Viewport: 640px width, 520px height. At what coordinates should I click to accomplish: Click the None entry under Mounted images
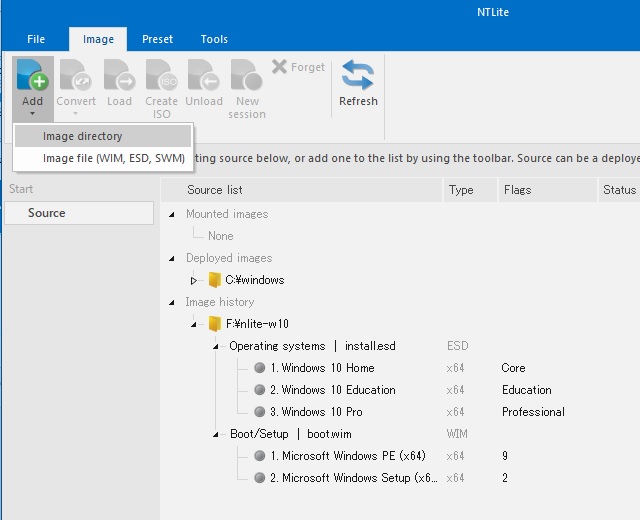coord(220,236)
